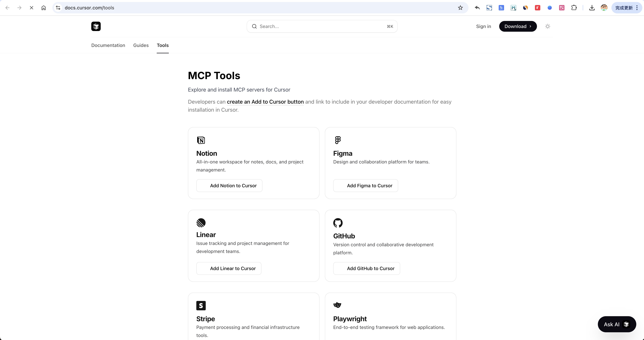Bookmark this page with the star icon
Screen dimensions: 644x340
tap(460, 8)
